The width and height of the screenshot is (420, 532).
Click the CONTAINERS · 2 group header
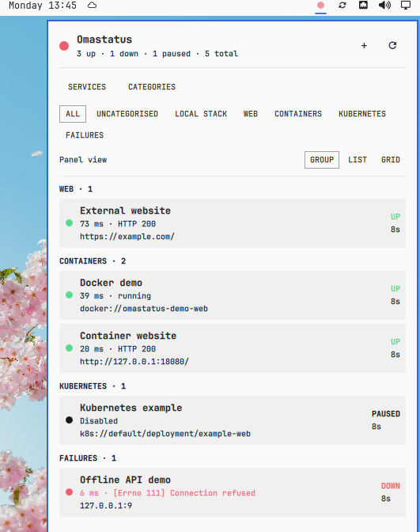[x=93, y=261]
